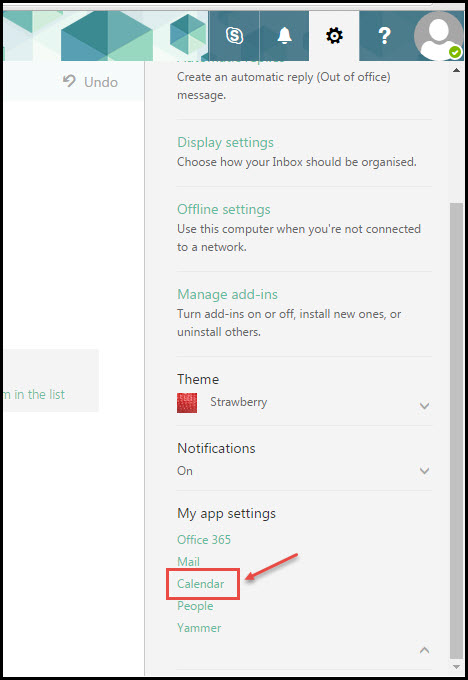
Task: Click the scrollbar up arrow
Action: 456,70
